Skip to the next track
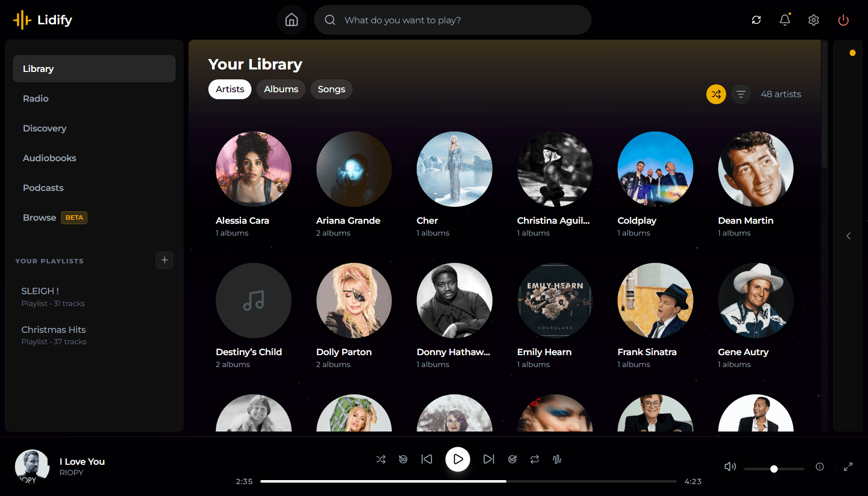 pos(489,459)
